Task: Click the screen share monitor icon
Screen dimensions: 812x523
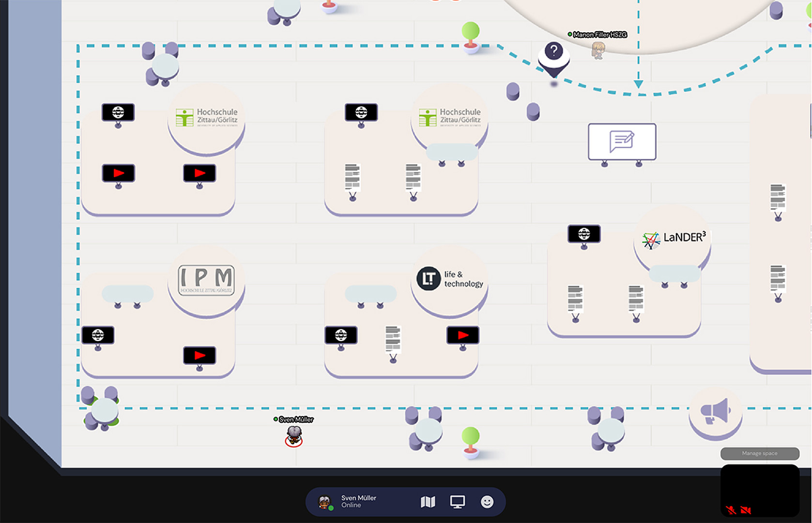Action: (x=457, y=502)
